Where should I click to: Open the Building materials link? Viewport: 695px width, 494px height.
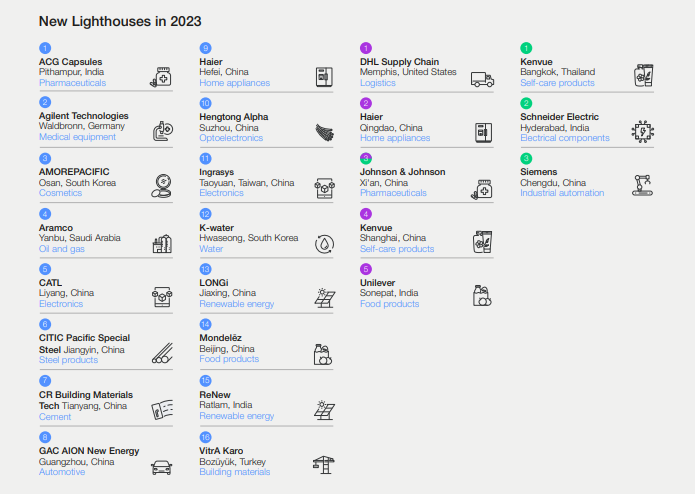click(x=234, y=472)
